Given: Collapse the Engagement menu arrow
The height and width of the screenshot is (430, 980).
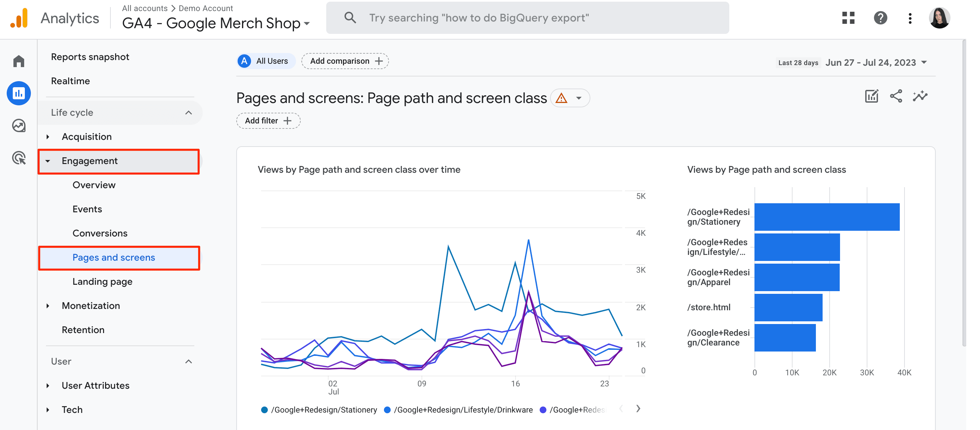Looking at the screenshot, I should [x=48, y=161].
